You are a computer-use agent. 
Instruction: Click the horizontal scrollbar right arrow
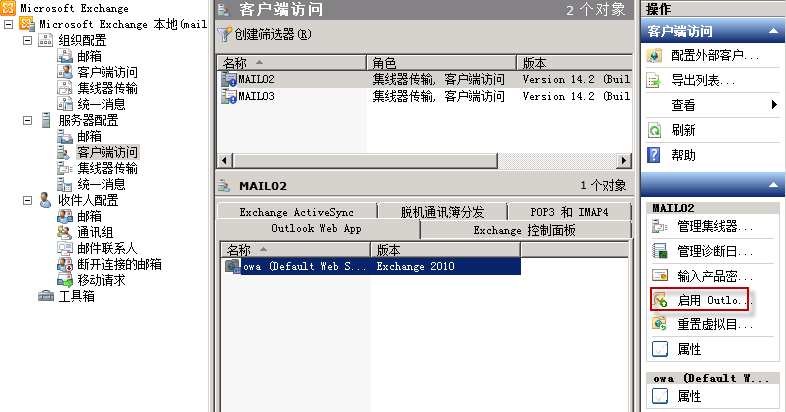click(624, 160)
